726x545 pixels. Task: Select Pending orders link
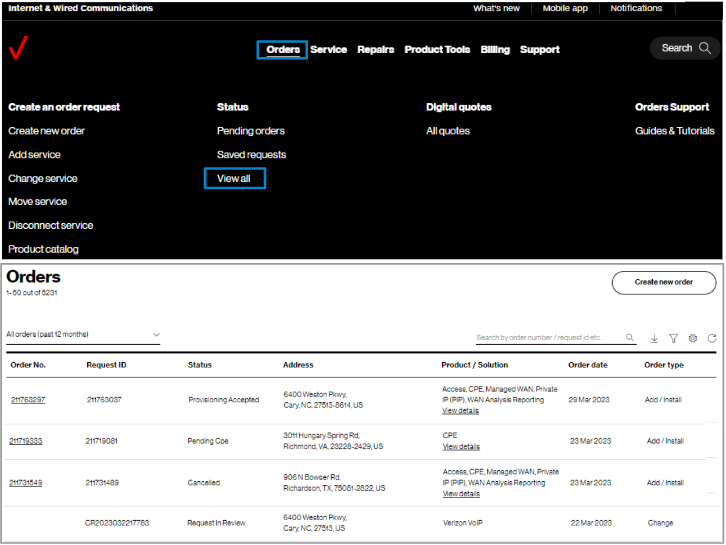(250, 131)
